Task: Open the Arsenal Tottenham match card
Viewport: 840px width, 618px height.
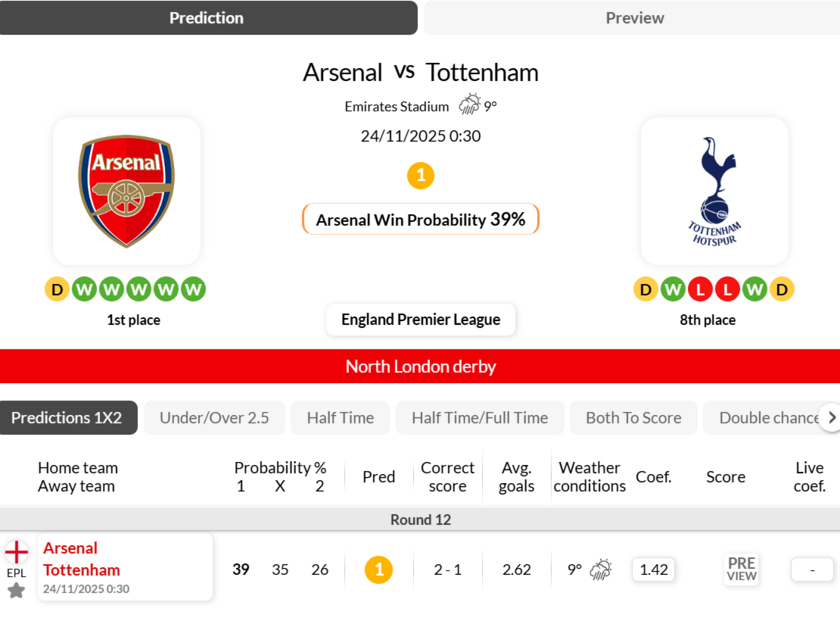Action: [125, 567]
